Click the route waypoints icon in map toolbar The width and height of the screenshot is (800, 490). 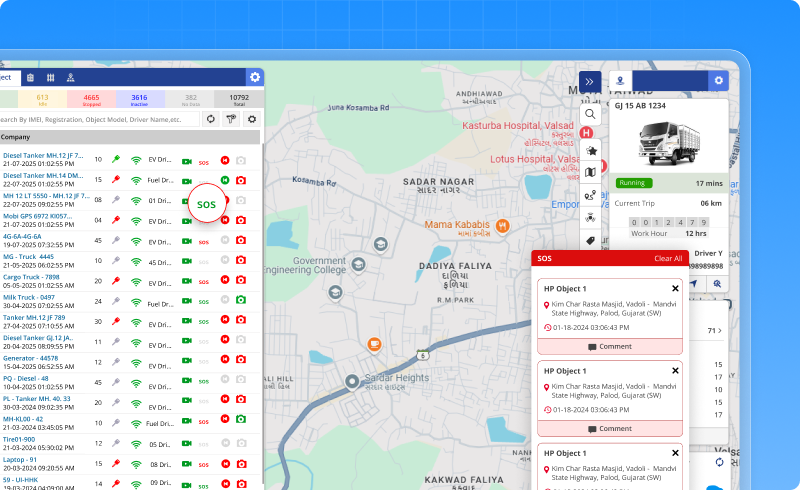[x=590, y=194]
